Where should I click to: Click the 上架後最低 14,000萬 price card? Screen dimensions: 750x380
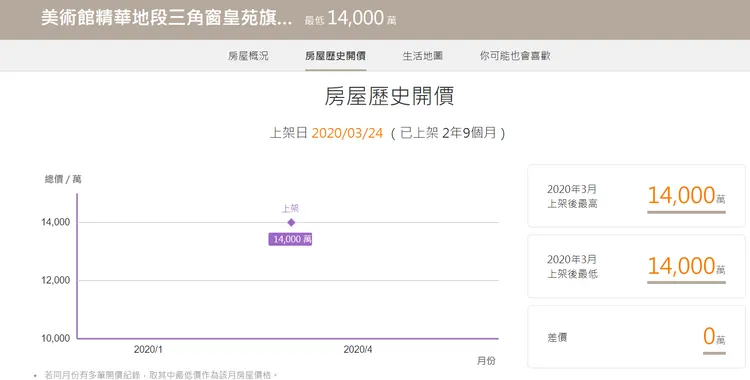tap(636, 266)
